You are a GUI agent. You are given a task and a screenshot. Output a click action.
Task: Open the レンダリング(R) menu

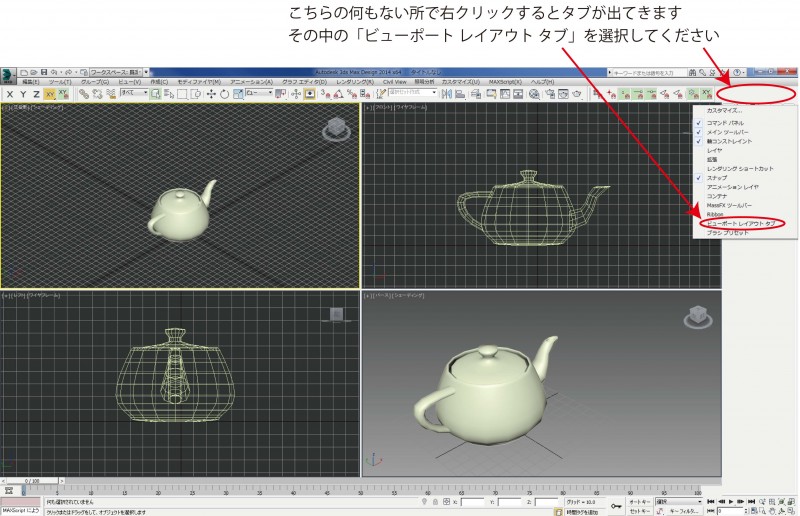point(355,81)
